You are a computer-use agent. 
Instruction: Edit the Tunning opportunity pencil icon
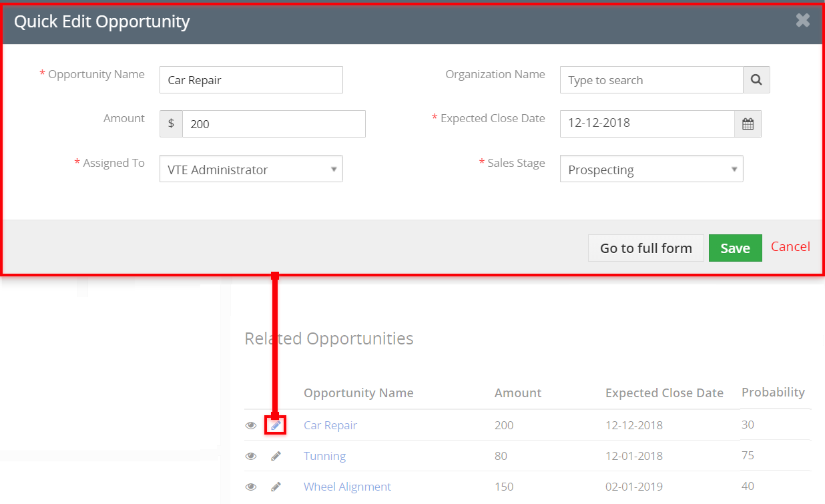276,456
